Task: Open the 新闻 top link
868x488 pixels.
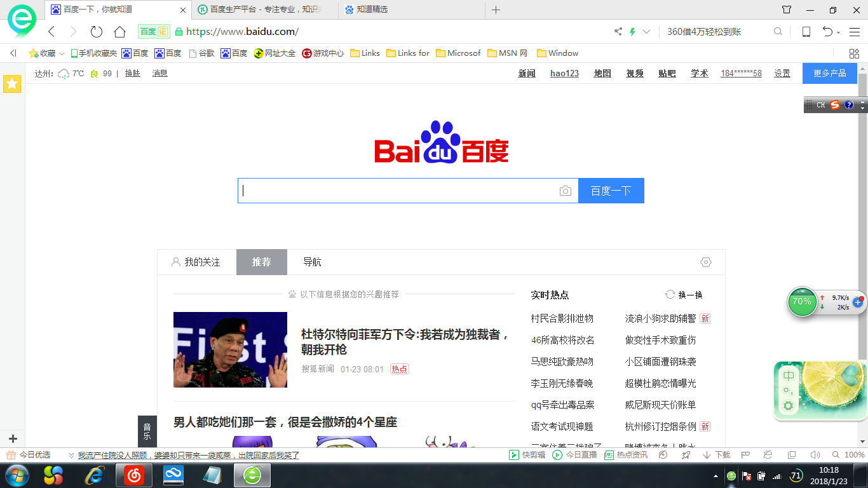Action: point(527,73)
